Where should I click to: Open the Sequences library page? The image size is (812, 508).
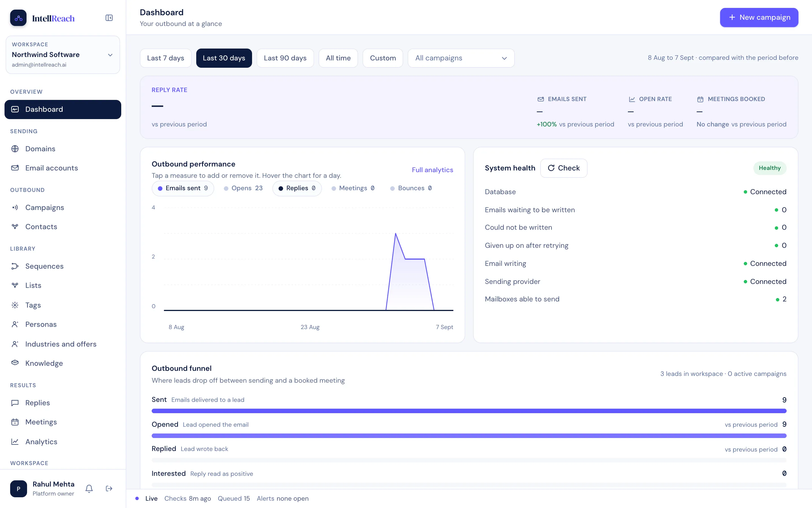(x=63, y=266)
